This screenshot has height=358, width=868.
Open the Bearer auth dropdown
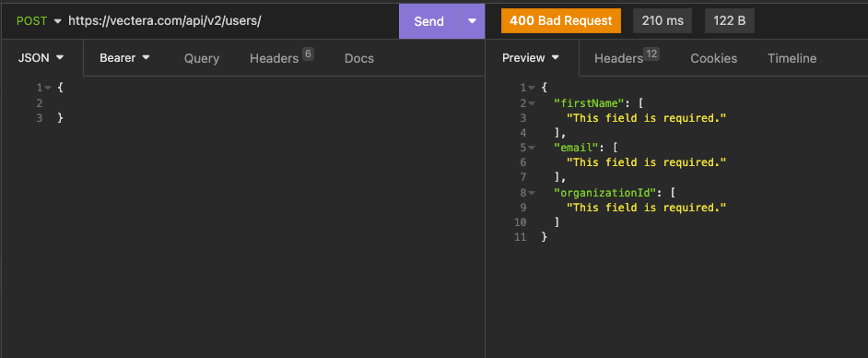pos(125,57)
